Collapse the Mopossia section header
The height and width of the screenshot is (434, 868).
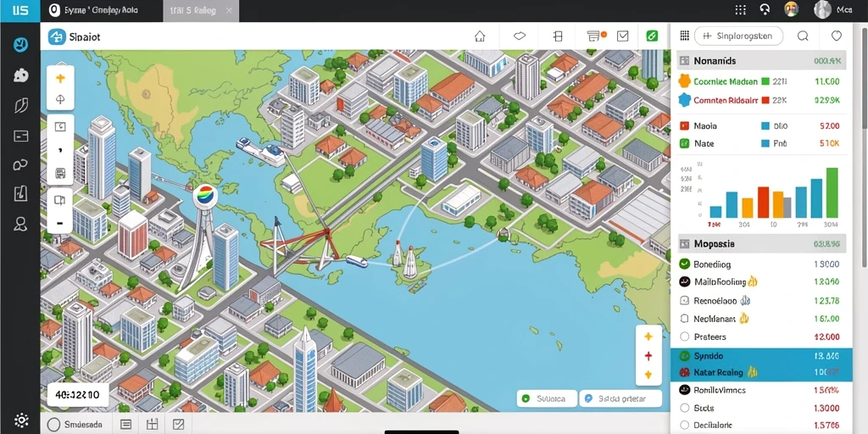click(762, 243)
